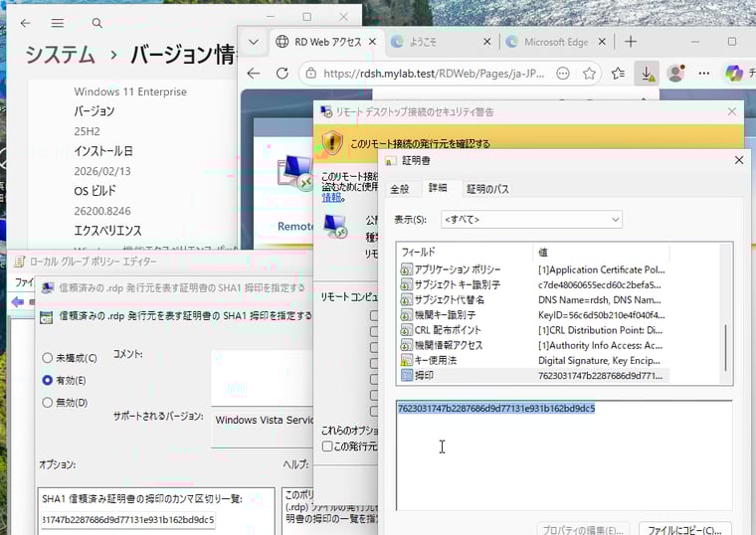Screen dimensions: 756x535
Task: Open the Settings hamburger navigation menu
Action: 58,23
